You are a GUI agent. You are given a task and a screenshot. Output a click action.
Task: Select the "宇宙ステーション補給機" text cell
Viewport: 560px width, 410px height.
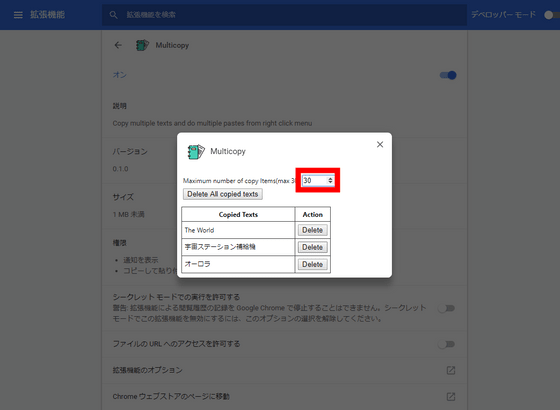238,247
